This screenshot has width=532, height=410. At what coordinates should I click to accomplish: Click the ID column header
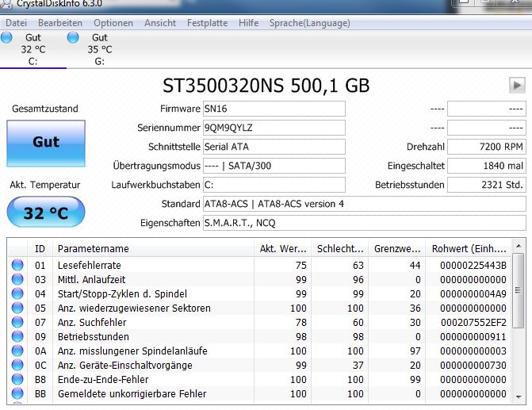(x=40, y=249)
